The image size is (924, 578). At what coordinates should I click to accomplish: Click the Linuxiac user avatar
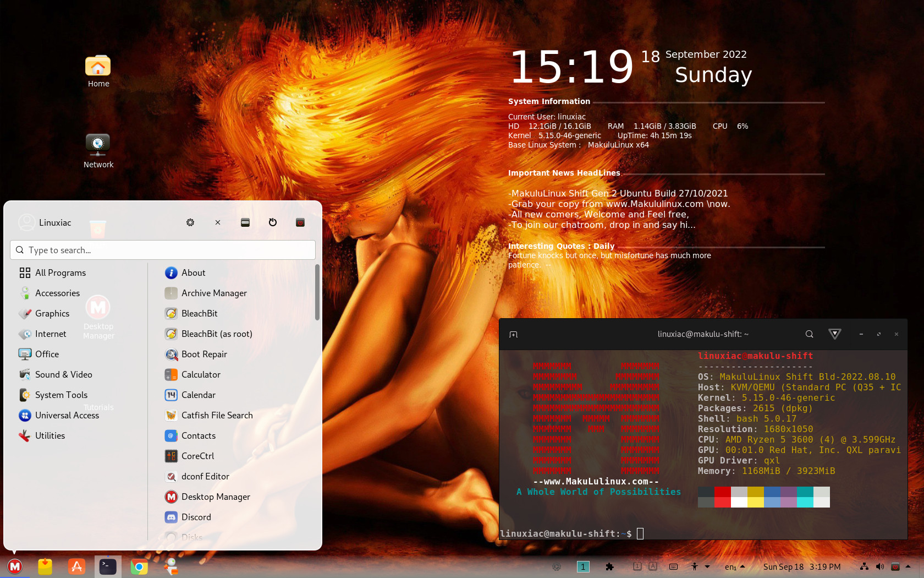pos(26,222)
